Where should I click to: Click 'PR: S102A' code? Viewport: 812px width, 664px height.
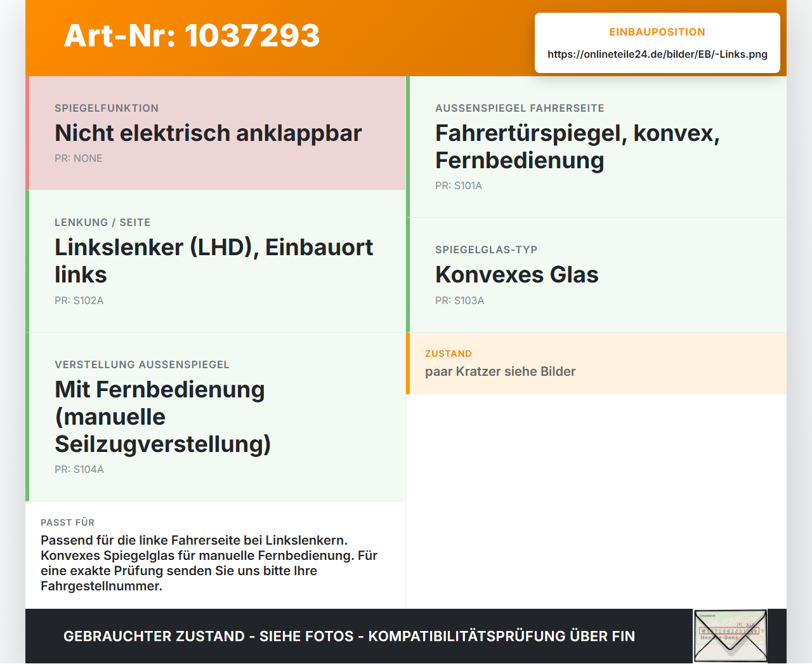point(79,300)
